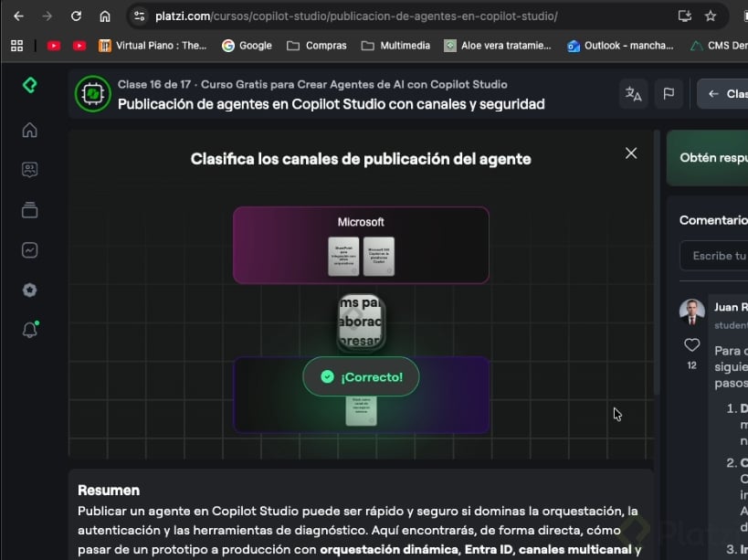
Task: Click the Comentarios heading
Action: click(x=713, y=220)
